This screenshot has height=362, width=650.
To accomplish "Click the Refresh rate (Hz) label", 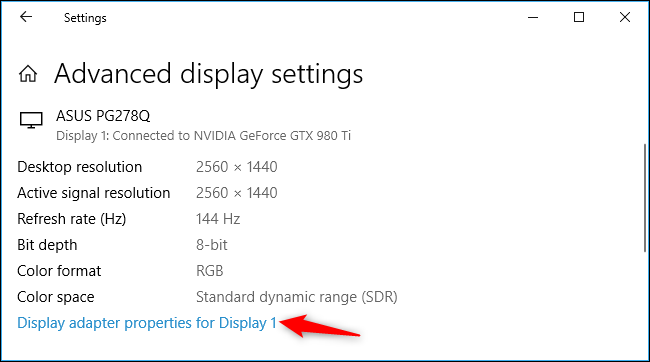I will coord(72,219).
